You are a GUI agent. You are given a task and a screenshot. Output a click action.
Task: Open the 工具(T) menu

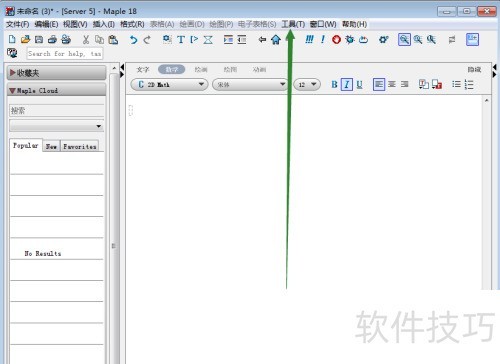[x=293, y=24]
